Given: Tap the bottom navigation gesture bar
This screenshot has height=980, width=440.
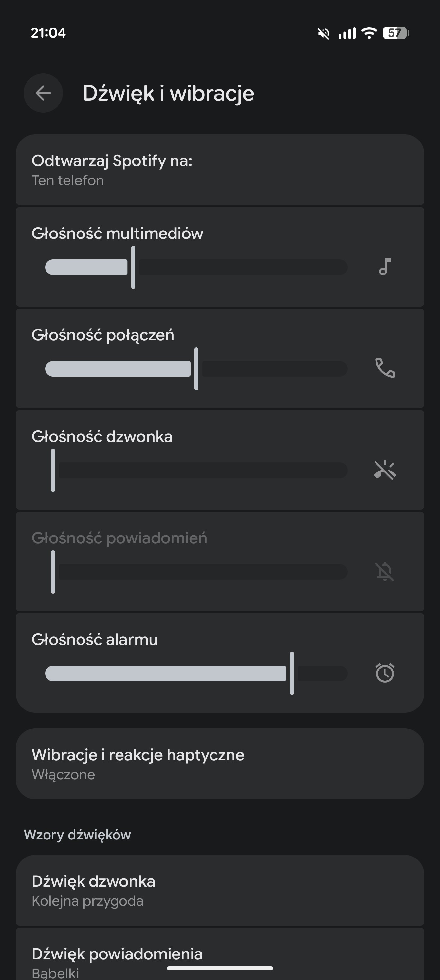Looking at the screenshot, I should pyautogui.click(x=220, y=968).
